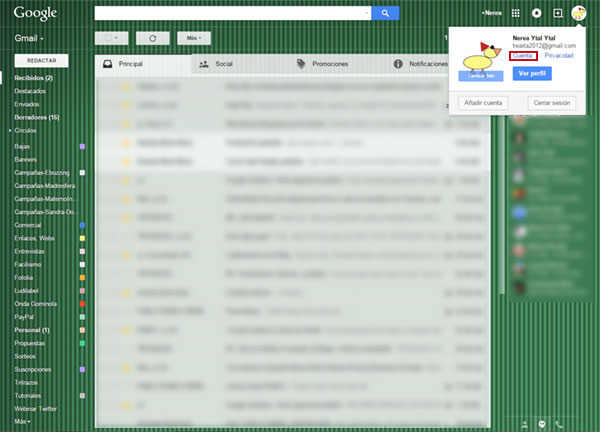The height and width of the screenshot is (432, 600).
Task: Click the Social tab people icon
Action: [x=204, y=64]
